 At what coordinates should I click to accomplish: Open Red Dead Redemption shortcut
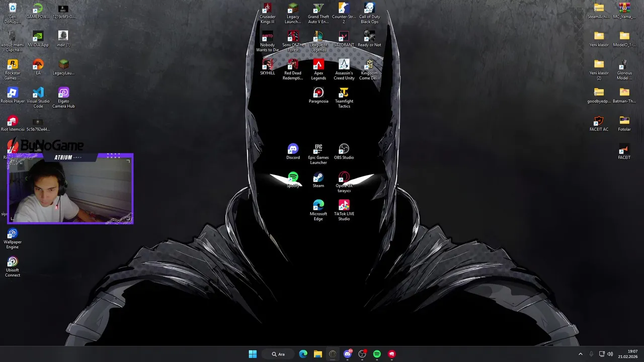tap(293, 69)
